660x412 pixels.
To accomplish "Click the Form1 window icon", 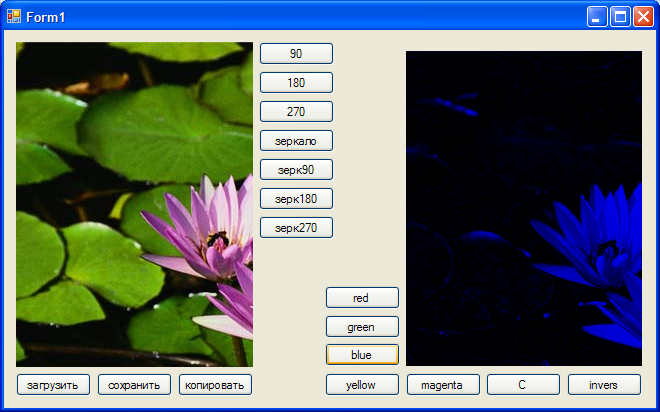I will point(13,16).
